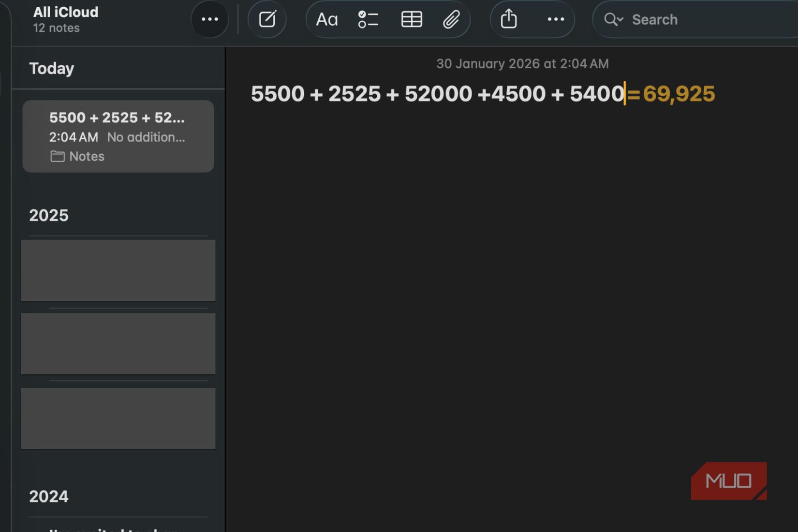The height and width of the screenshot is (532, 798).
Task: Create a new note
Action: coord(267,19)
